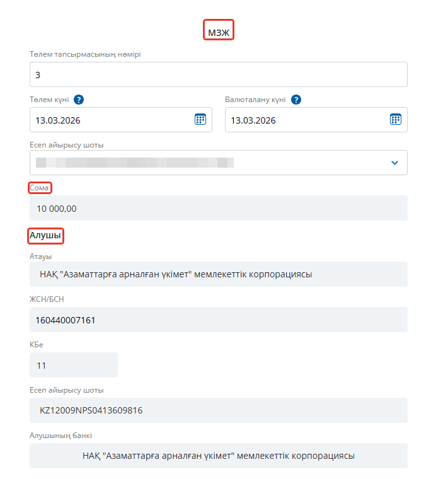Click the Сома label text
The width and height of the screenshot is (448, 479).
click(x=39, y=188)
